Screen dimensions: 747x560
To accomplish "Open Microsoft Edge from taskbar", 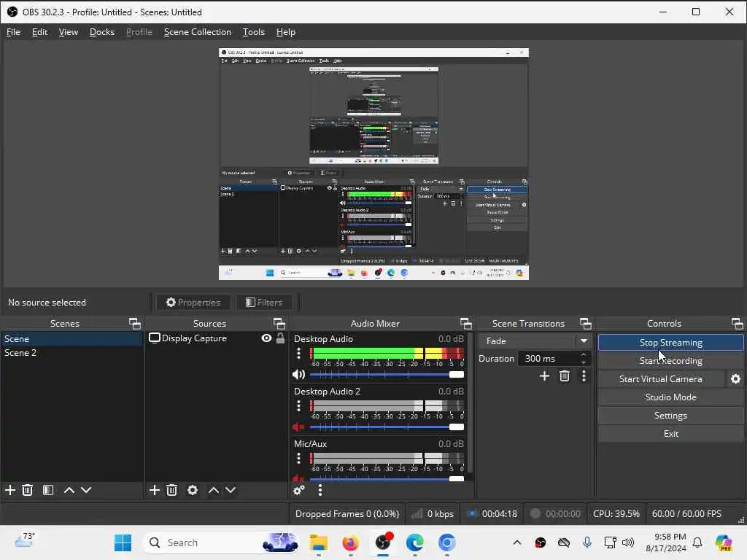I will tap(415, 542).
